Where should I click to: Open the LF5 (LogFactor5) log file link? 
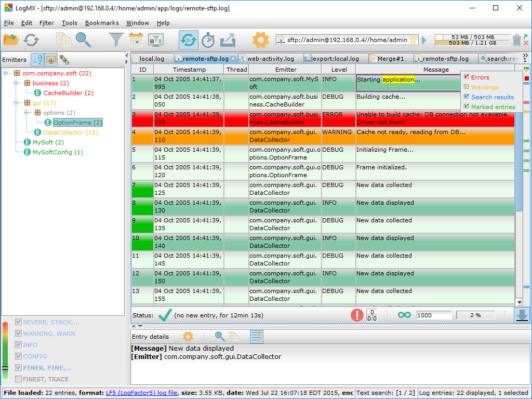pyautogui.click(x=141, y=393)
